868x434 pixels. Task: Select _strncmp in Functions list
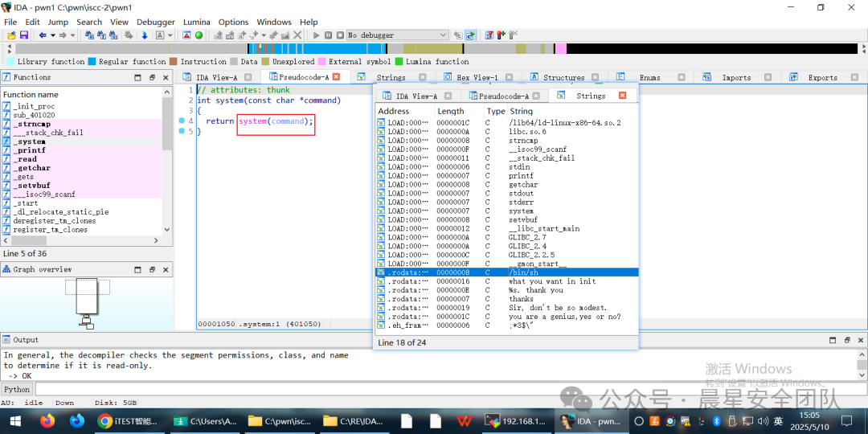[82, 124]
